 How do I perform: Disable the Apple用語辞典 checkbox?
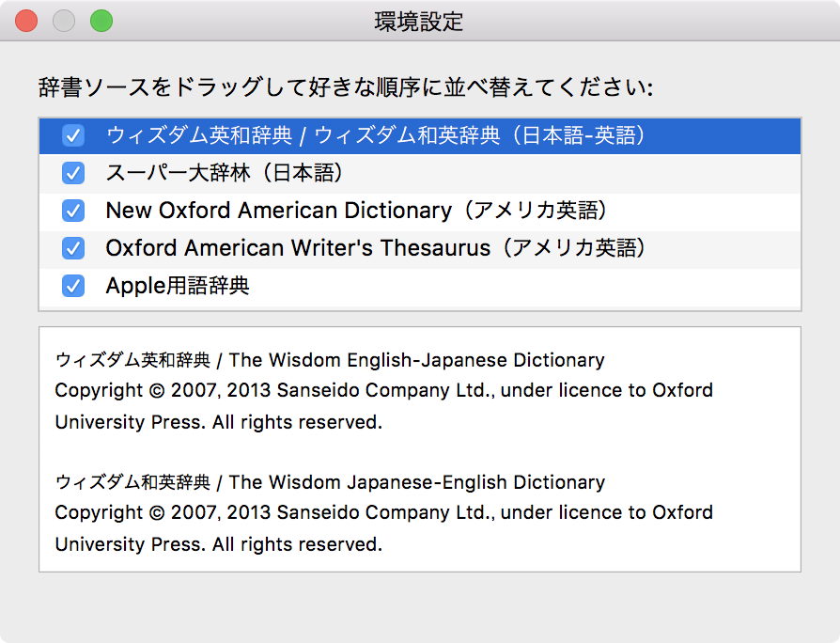pyautogui.click(x=72, y=286)
